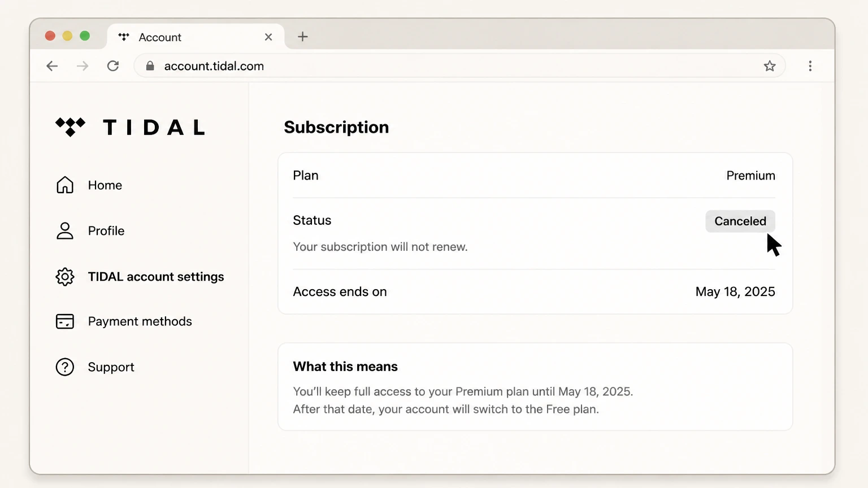Viewport: 868px width, 488px height.
Task: Click 'Your subscription will not renew.' text
Action: tap(380, 247)
